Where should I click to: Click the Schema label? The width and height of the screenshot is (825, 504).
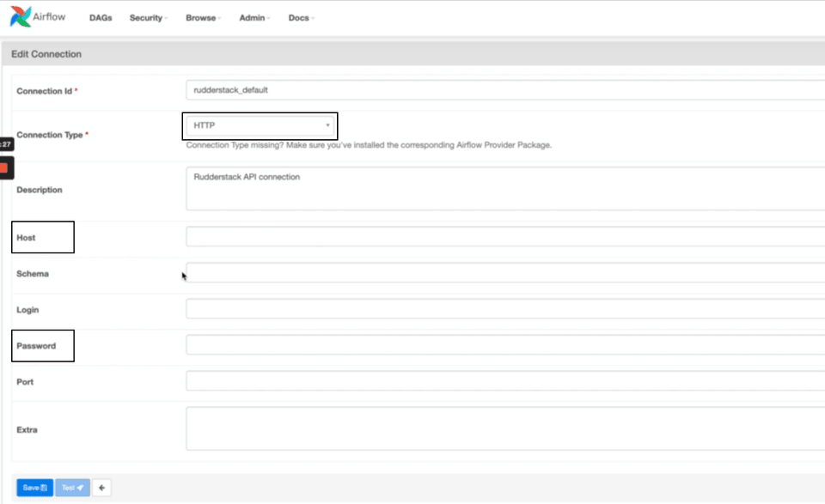tap(33, 274)
